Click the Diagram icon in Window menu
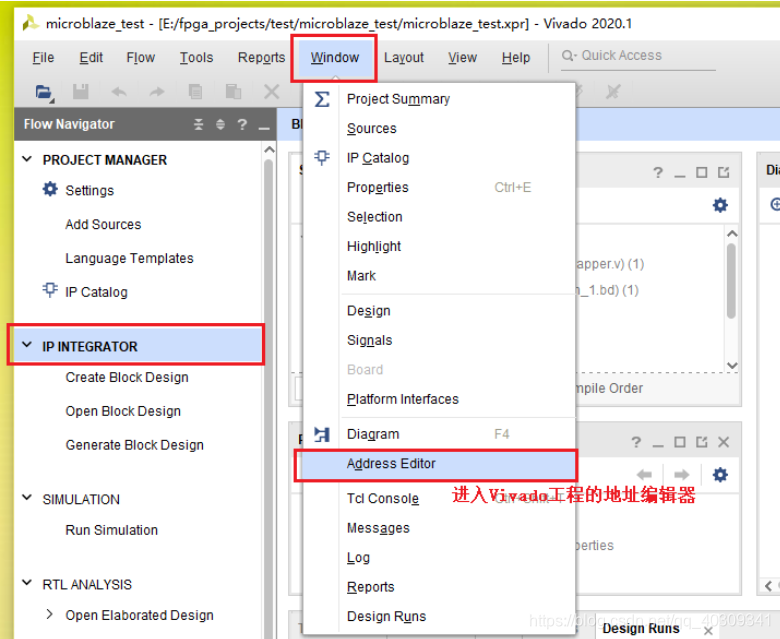Screen dimensions: 780x639 click(x=322, y=434)
